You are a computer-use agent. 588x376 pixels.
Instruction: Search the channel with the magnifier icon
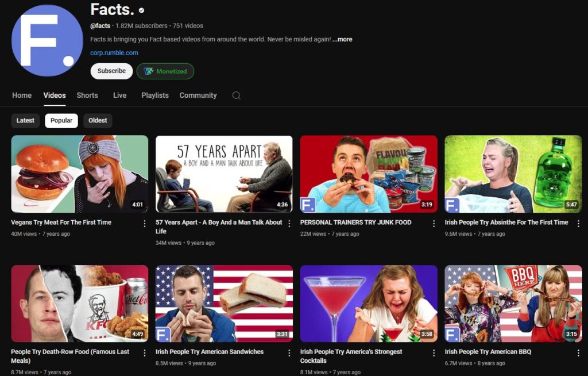tap(236, 95)
